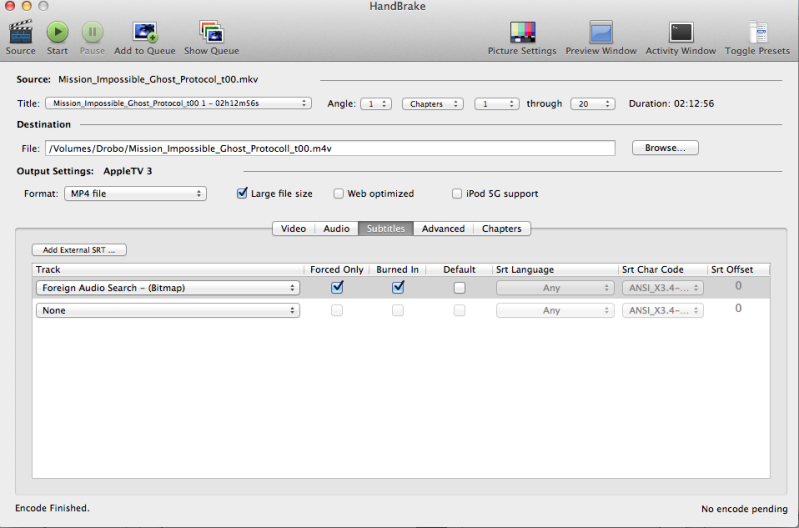Switch to the Audio tab

(336, 228)
